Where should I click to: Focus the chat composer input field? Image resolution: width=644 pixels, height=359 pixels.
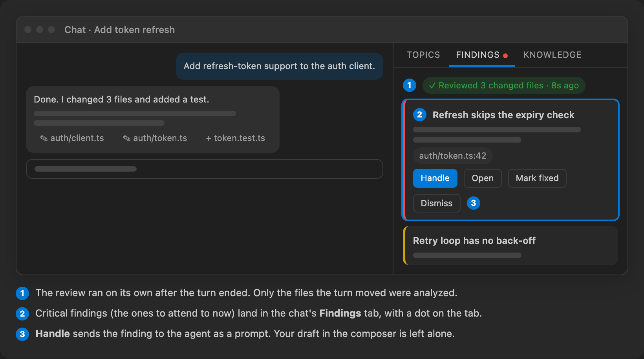(205, 169)
